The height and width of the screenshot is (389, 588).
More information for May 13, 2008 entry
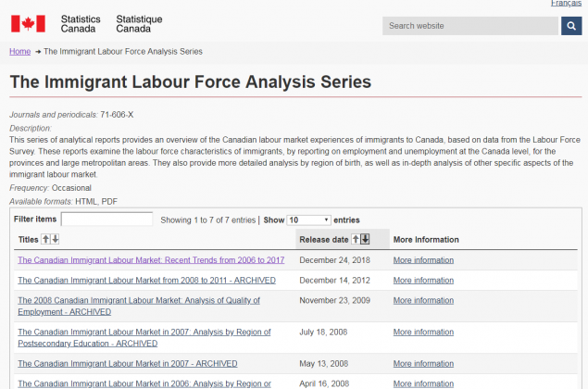coord(423,363)
